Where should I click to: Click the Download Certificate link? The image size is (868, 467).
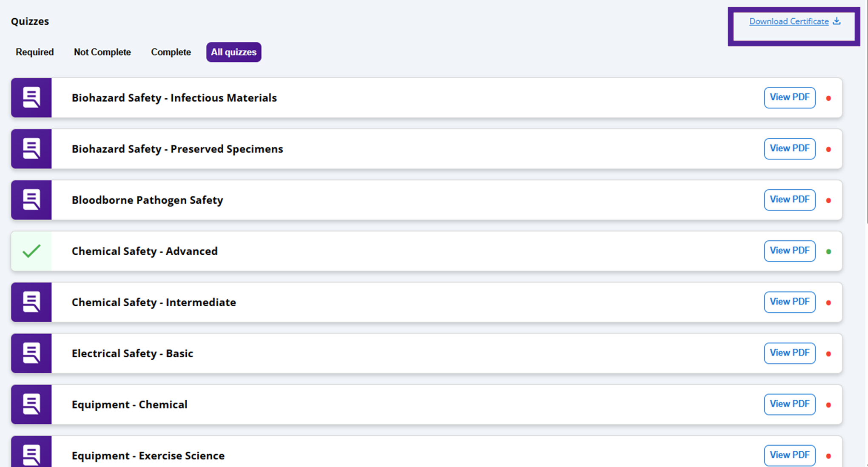(788, 21)
